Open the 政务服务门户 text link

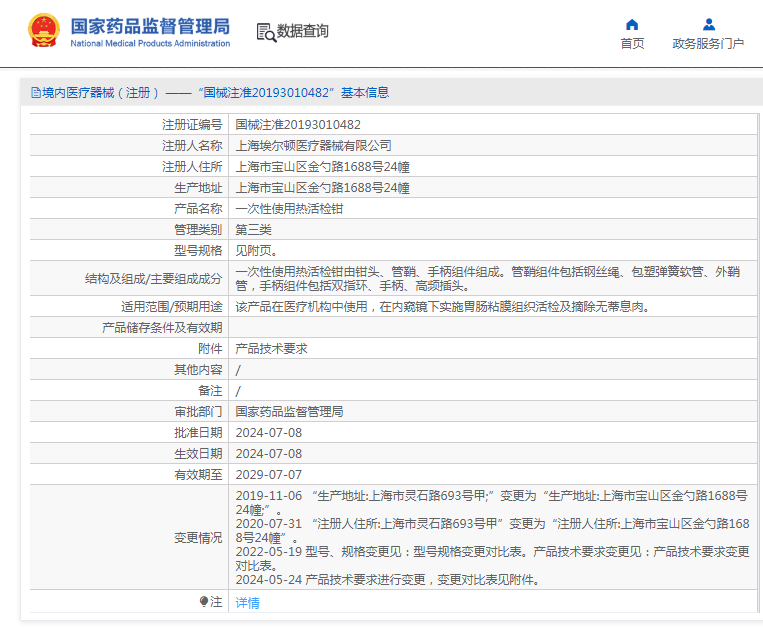[x=708, y=44]
